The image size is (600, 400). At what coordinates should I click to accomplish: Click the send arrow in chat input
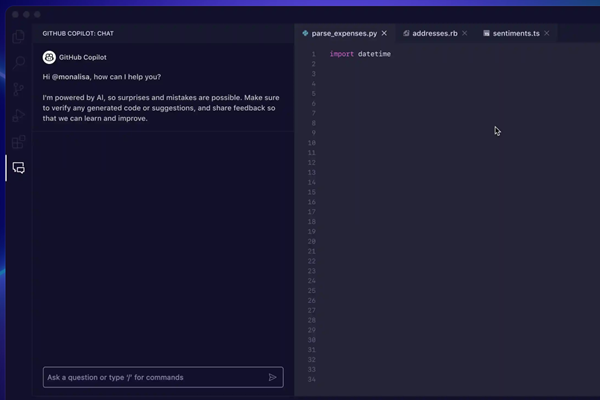coord(272,377)
